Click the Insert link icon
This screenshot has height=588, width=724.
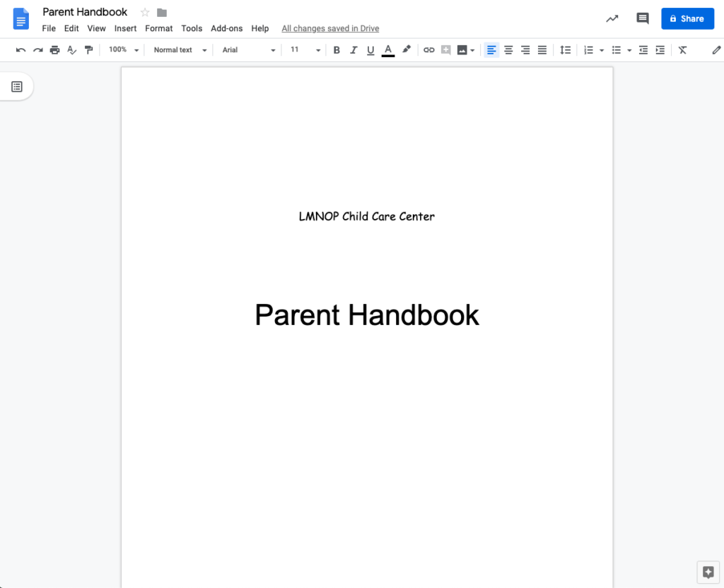429,50
